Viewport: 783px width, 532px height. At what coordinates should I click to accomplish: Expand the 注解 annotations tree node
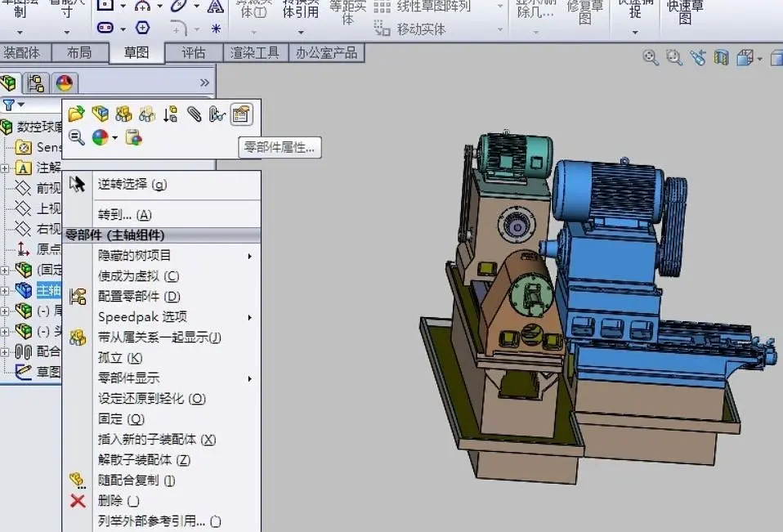(5, 168)
